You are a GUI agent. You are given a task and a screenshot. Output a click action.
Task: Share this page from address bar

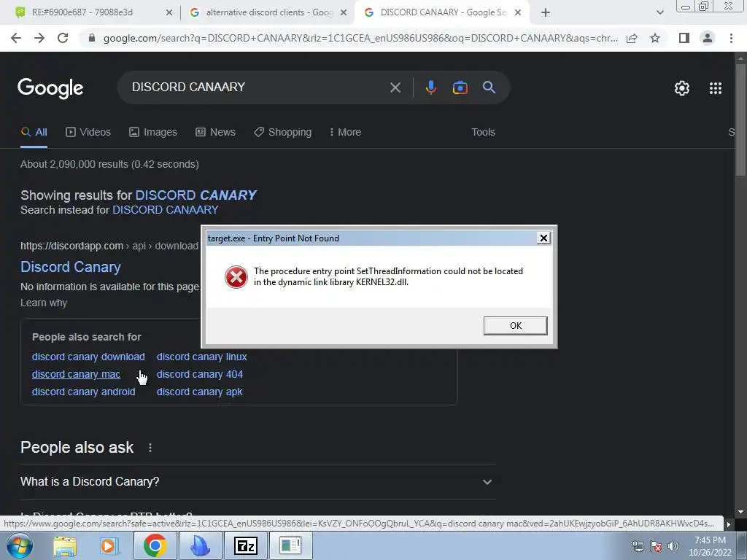[632, 38]
